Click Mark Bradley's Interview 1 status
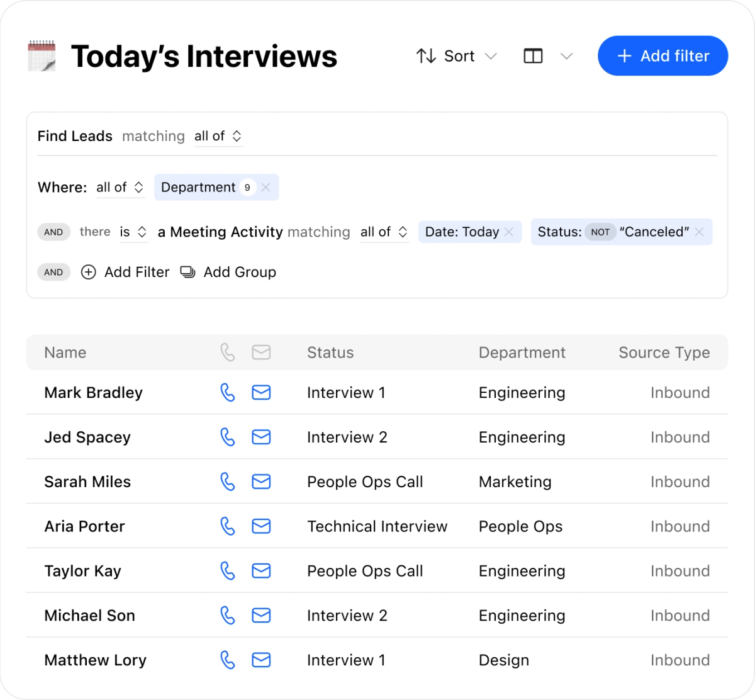 point(346,392)
